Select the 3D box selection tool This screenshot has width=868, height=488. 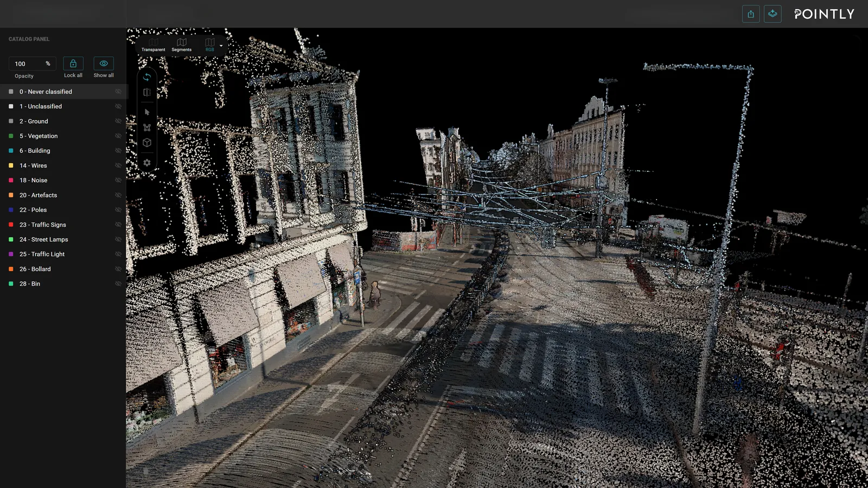pyautogui.click(x=147, y=143)
